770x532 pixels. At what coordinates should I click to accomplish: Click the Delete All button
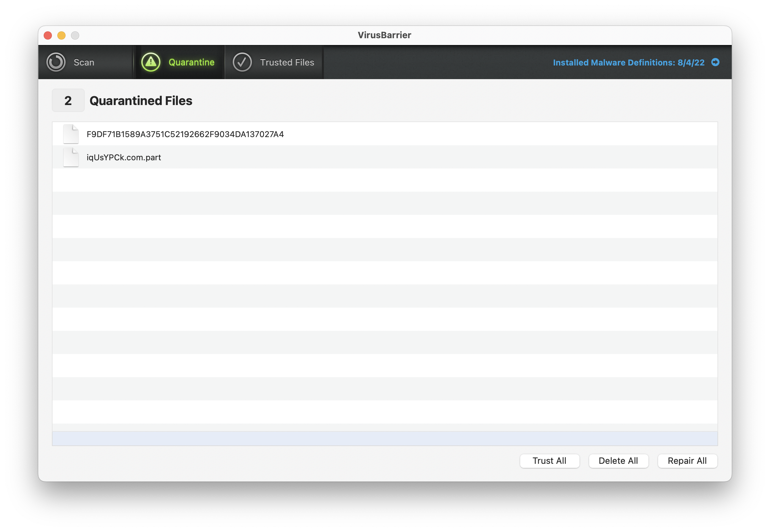(618, 461)
